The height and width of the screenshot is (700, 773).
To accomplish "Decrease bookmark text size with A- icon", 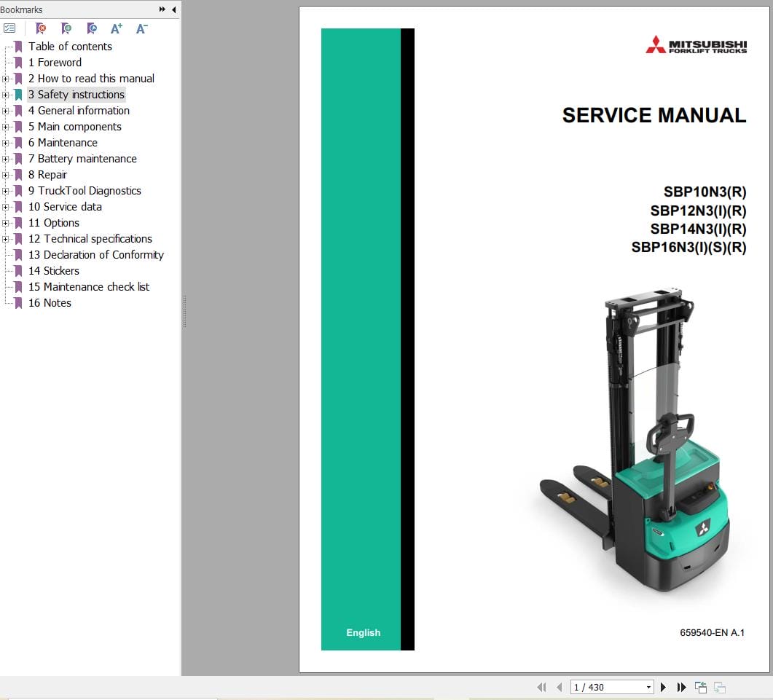I will pyautogui.click(x=141, y=28).
